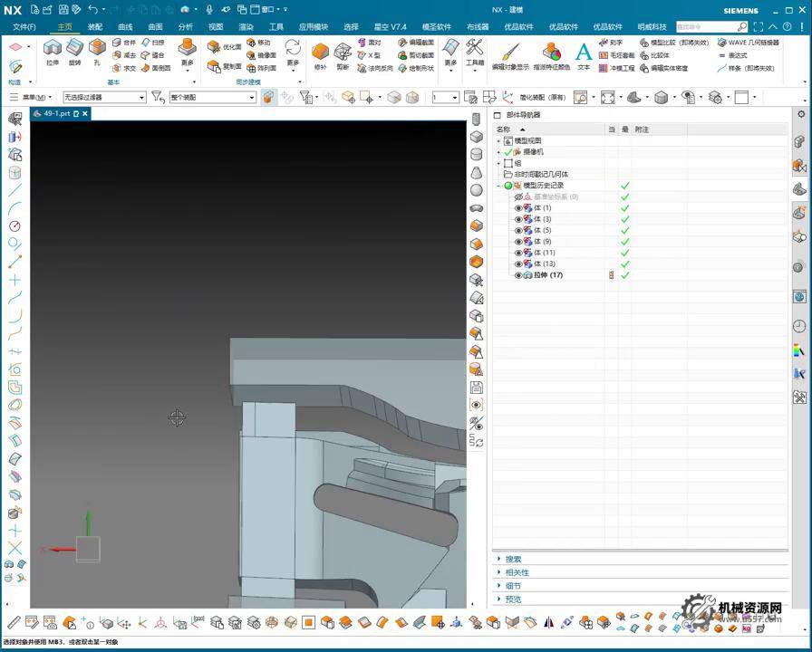Hide 体 (1) using its eye icon
The image size is (812, 652).
click(x=518, y=208)
